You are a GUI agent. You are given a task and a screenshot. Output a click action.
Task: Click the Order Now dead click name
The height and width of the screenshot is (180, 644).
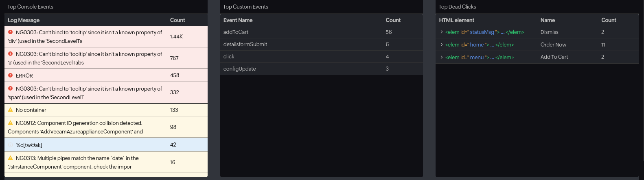[553, 44]
